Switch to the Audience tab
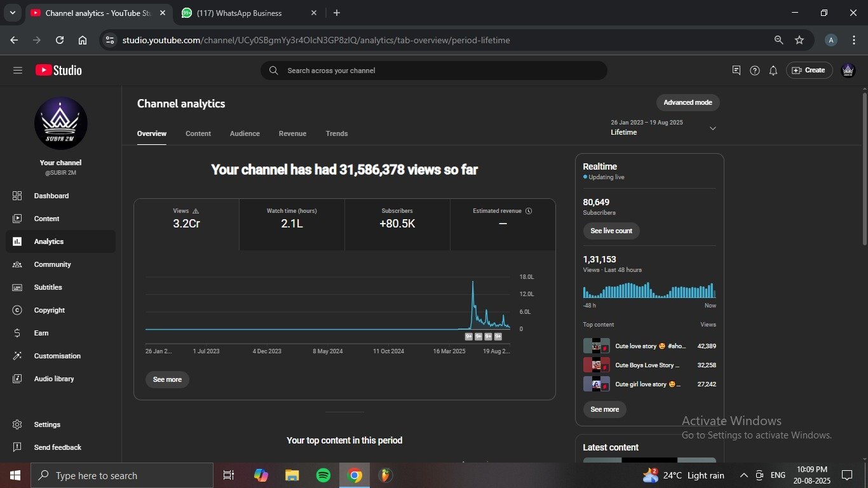The width and height of the screenshot is (868, 488). point(245,133)
